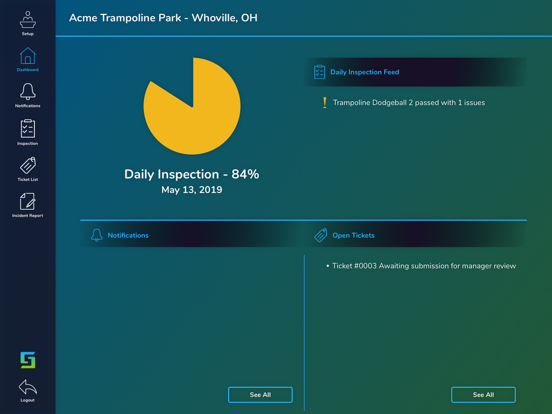552x414 pixels.
Task: Open the Open Tickets panel header text
Action: tap(353, 235)
